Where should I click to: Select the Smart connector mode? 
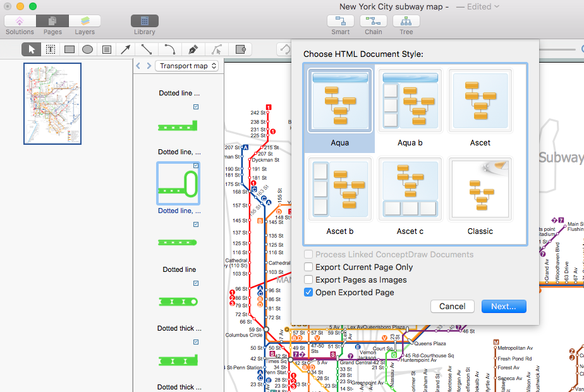pos(341,21)
